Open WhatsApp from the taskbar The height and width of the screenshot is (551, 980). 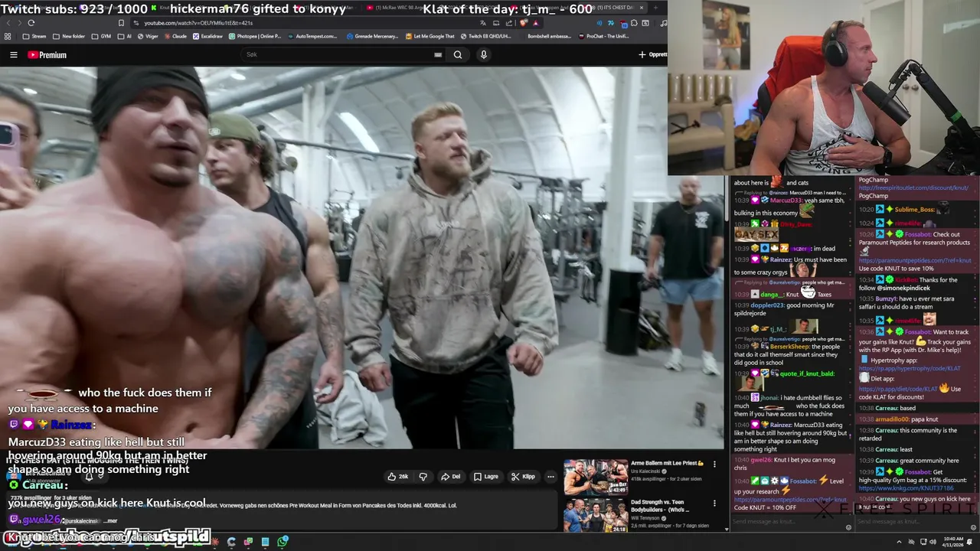pos(283,542)
